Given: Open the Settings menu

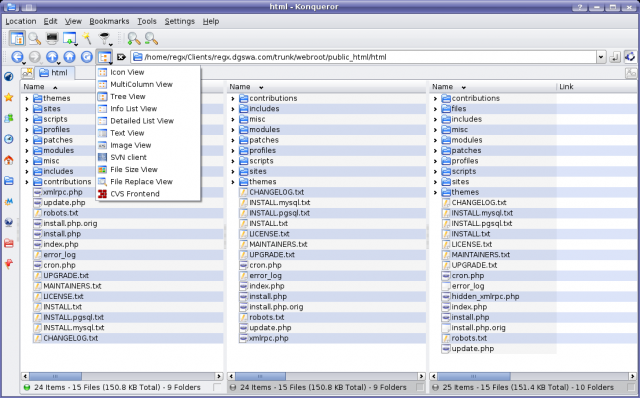Looking at the screenshot, I should (x=180, y=21).
